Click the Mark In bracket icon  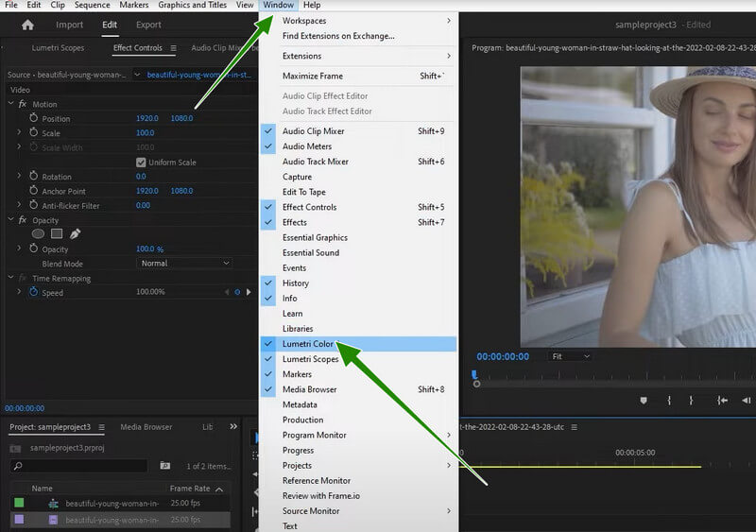[669, 401]
